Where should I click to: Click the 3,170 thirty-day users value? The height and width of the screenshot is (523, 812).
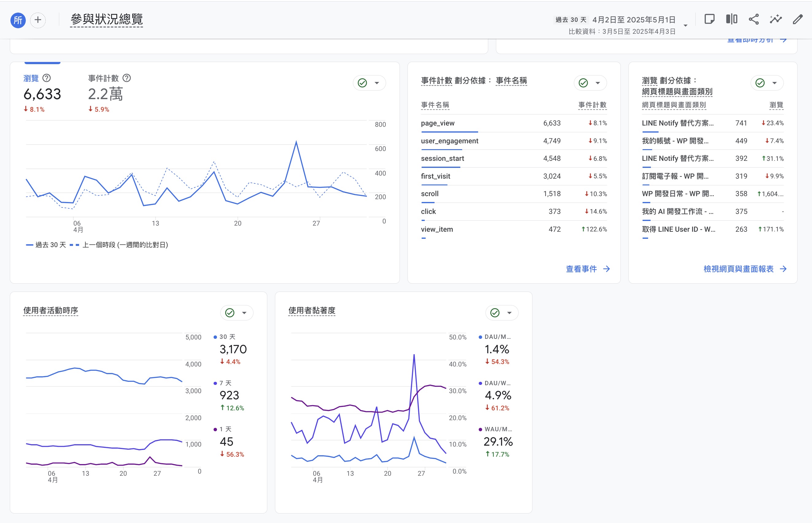click(233, 349)
